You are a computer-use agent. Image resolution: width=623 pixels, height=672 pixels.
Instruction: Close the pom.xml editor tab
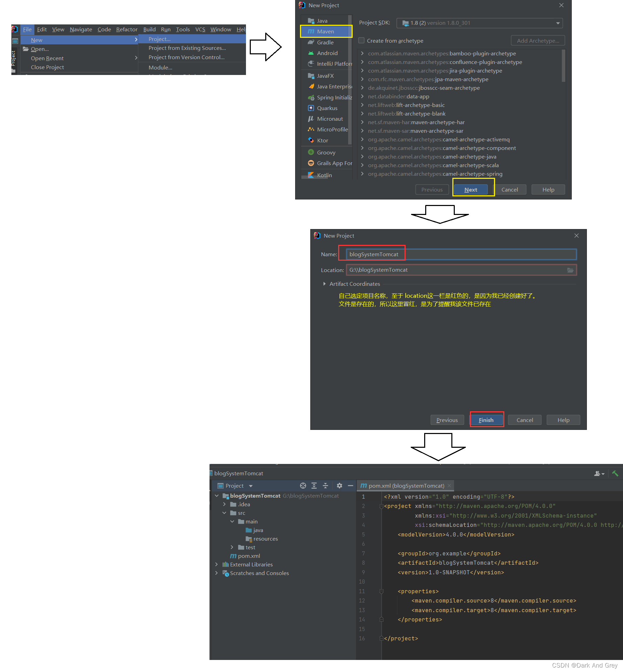pyautogui.click(x=449, y=486)
